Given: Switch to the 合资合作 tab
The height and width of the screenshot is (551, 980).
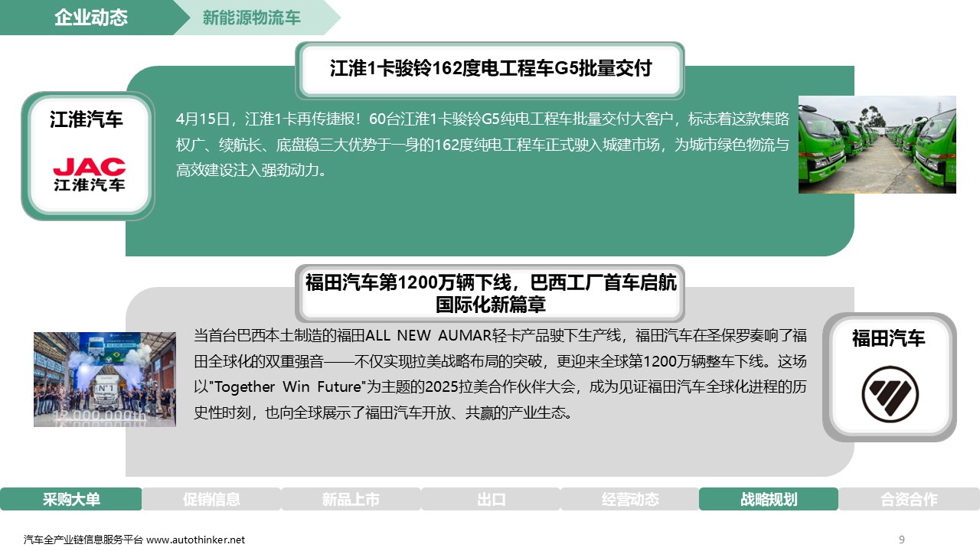Looking at the screenshot, I should coord(909,499).
